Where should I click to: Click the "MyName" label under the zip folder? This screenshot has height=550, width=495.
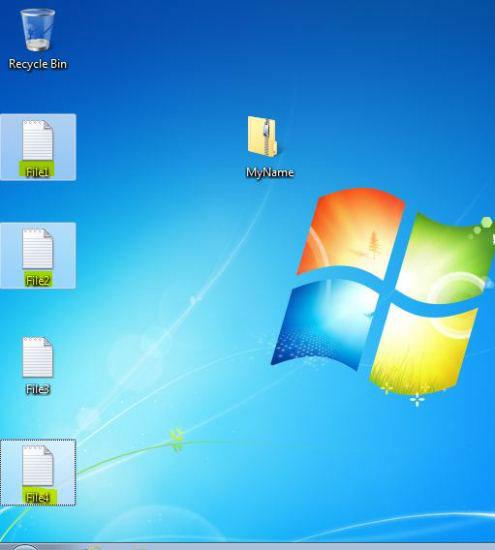[270, 172]
